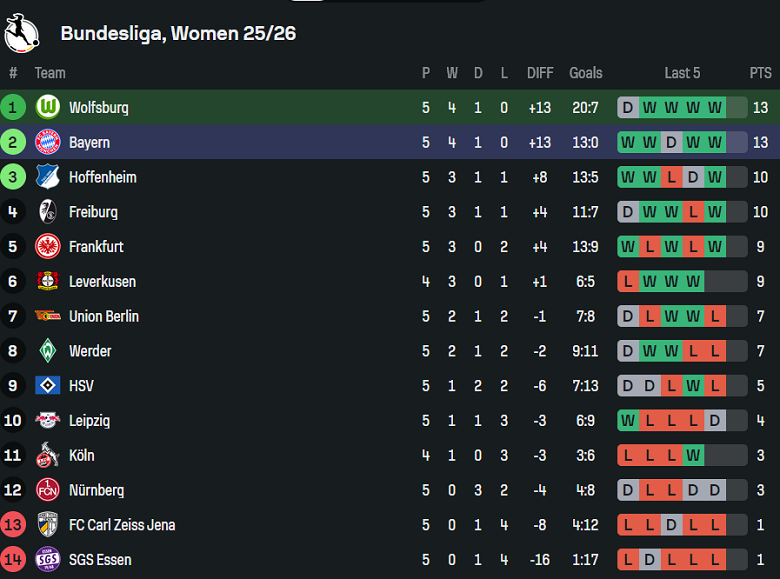Screen dimensions: 780x579
Task: Click the Frankfurt eagle crest
Action: point(48,246)
